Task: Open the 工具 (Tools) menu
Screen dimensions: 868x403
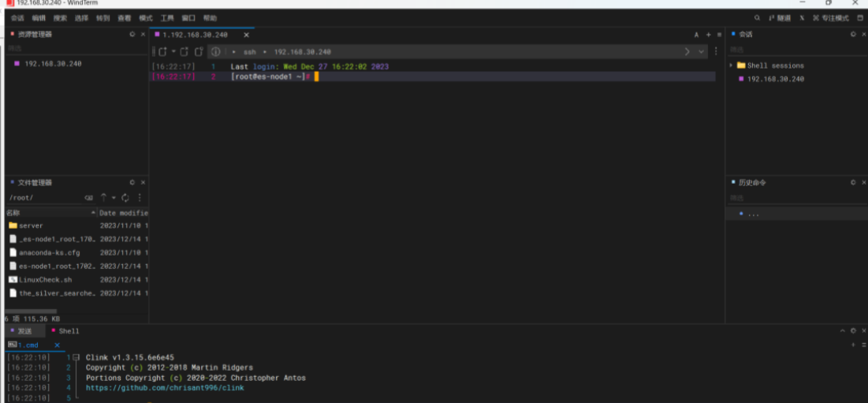Action: pos(167,18)
